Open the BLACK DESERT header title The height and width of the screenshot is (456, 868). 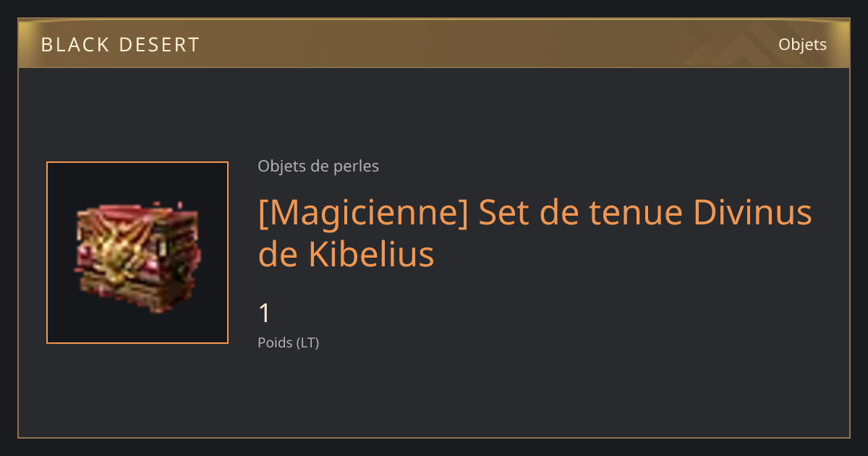[x=120, y=45]
